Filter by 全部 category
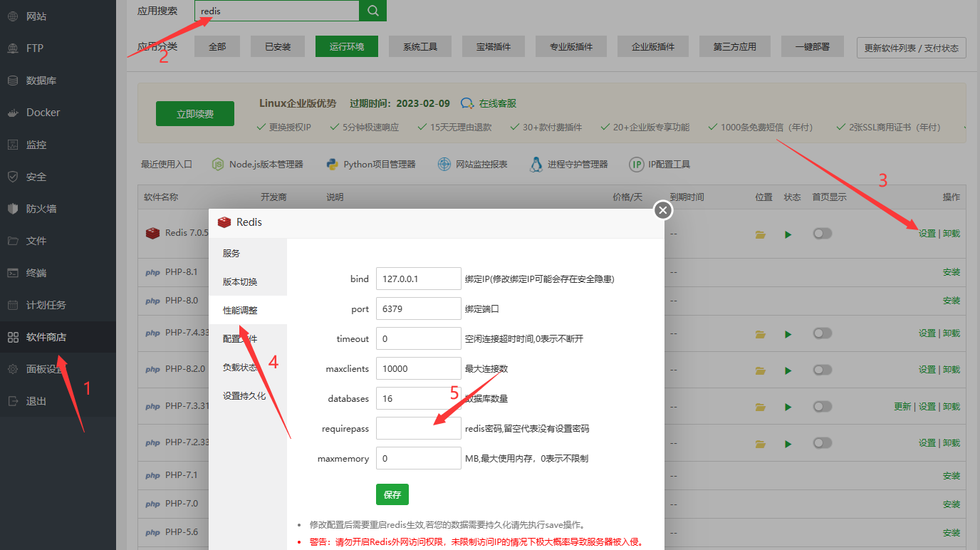The width and height of the screenshot is (980, 550). (217, 46)
